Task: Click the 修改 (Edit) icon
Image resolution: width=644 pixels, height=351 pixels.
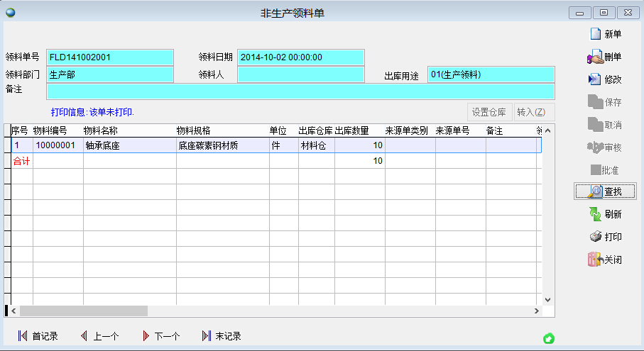Action: tap(595, 79)
